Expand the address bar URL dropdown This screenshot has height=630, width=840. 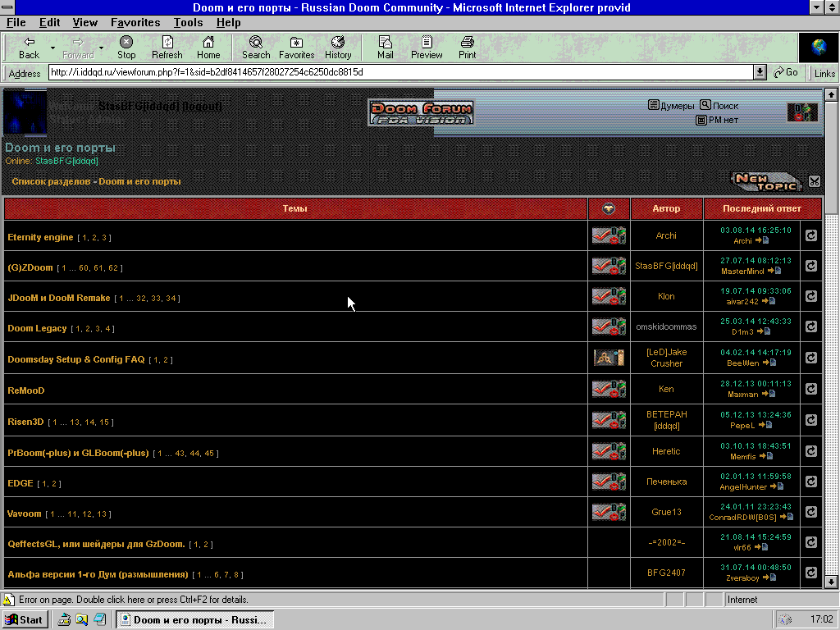[760, 72]
